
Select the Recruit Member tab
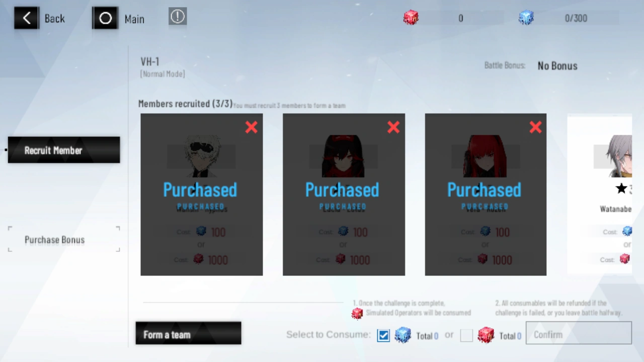(x=64, y=150)
